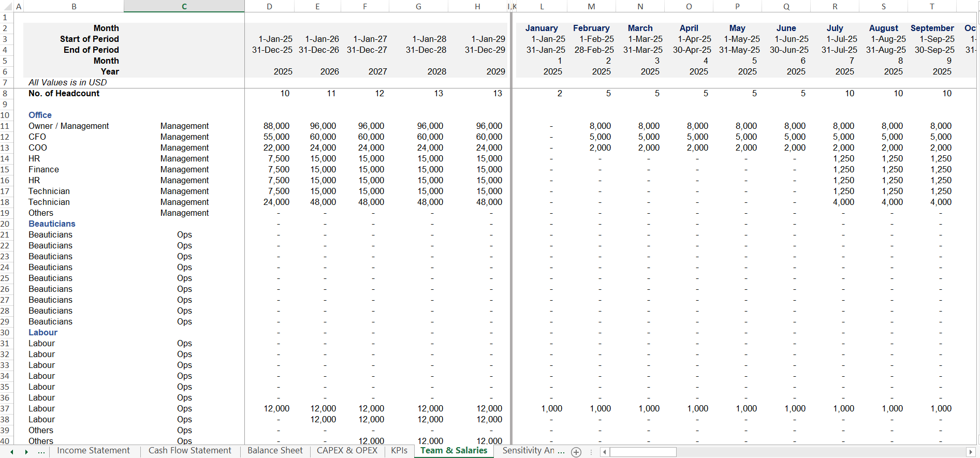Select the 22,000 COO salary cell
The height and width of the screenshot is (458, 980).
point(276,148)
